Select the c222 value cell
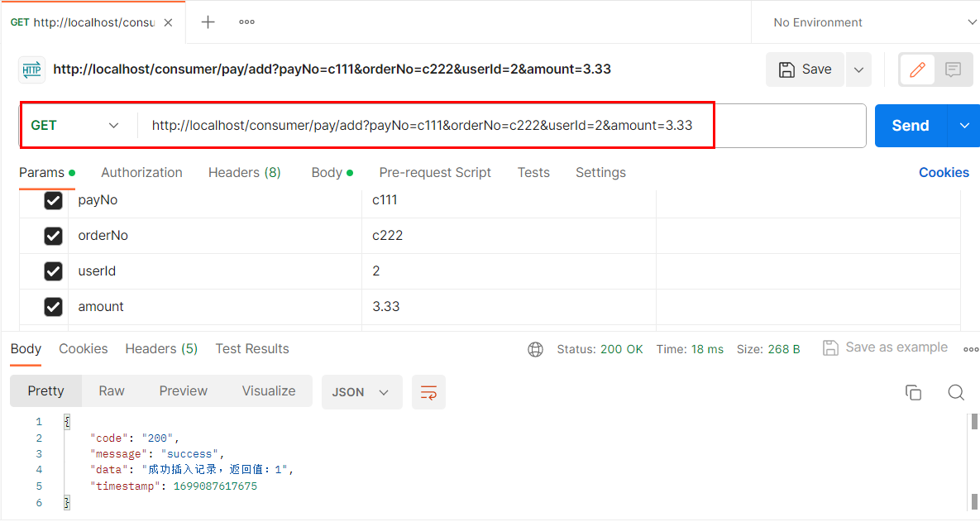This screenshot has width=980, height=522. (x=509, y=237)
